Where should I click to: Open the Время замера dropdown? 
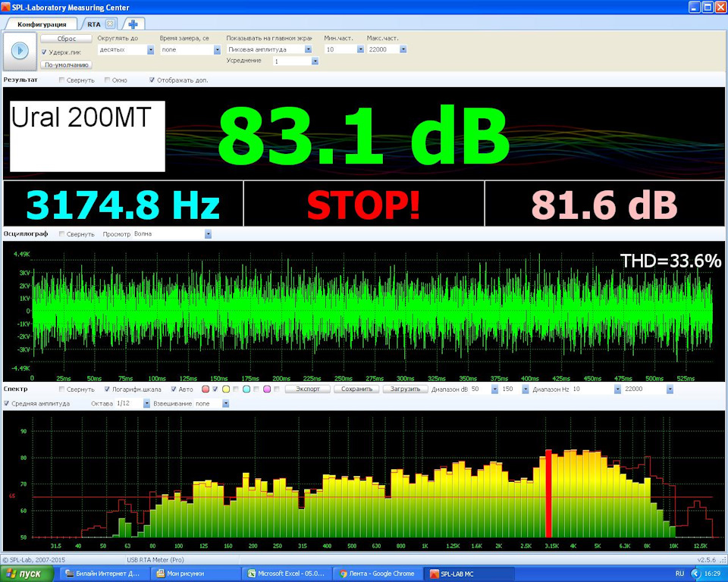217,50
